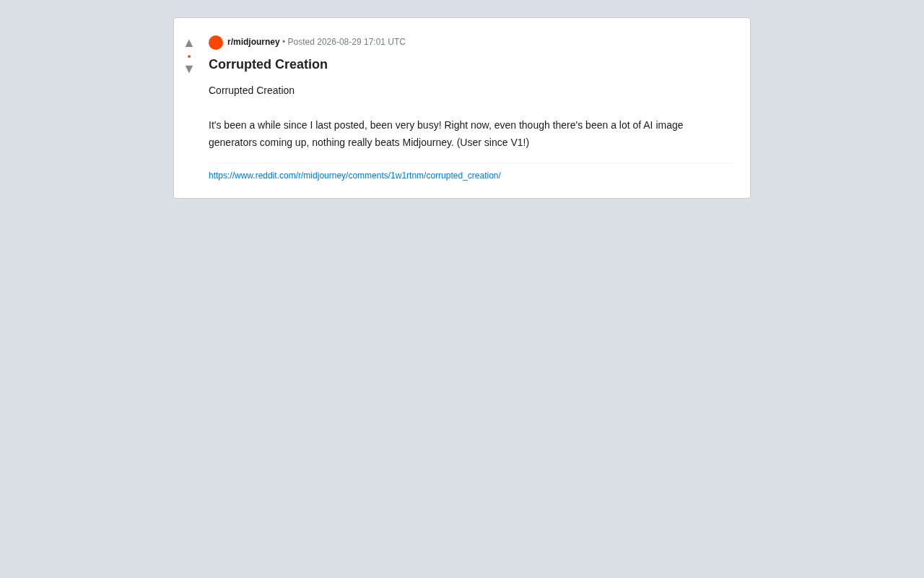Screen dimensions: 924x578
Task: Click the word "Midjourney." in the post body
Action: (x=428, y=142)
